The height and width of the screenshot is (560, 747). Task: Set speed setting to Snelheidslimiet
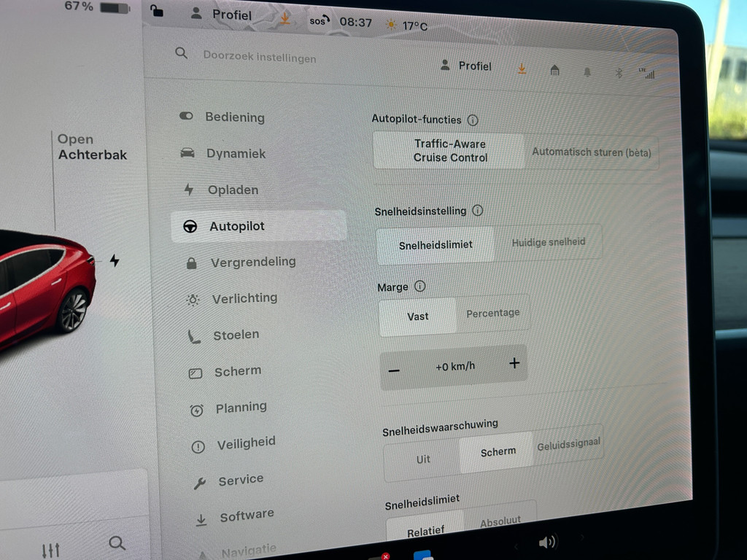coord(436,245)
